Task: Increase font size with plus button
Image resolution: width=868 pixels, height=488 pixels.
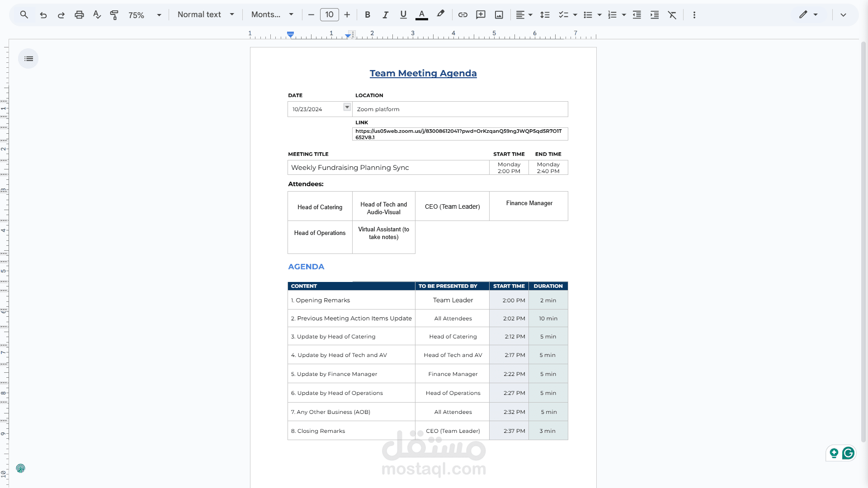Action: click(347, 14)
